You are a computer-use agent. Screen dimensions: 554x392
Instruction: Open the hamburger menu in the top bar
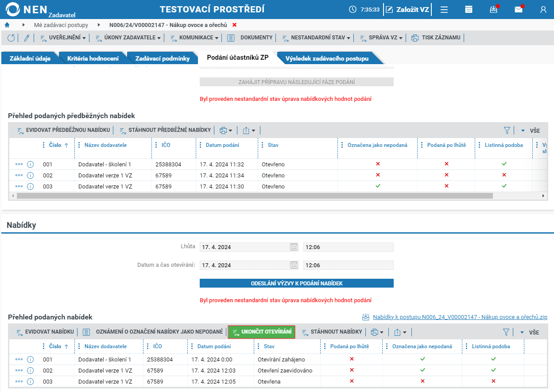(x=444, y=9)
